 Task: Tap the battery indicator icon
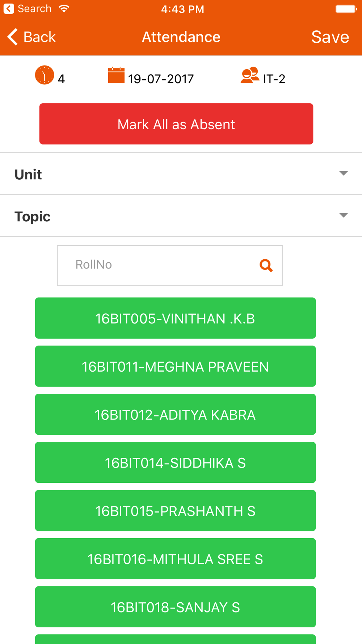pyautogui.click(x=346, y=9)
